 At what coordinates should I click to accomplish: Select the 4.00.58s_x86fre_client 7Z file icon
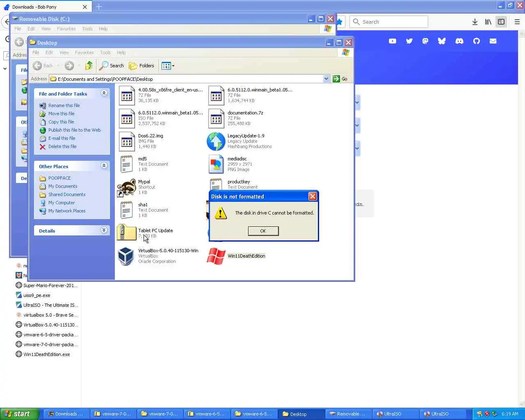(127, 95)
